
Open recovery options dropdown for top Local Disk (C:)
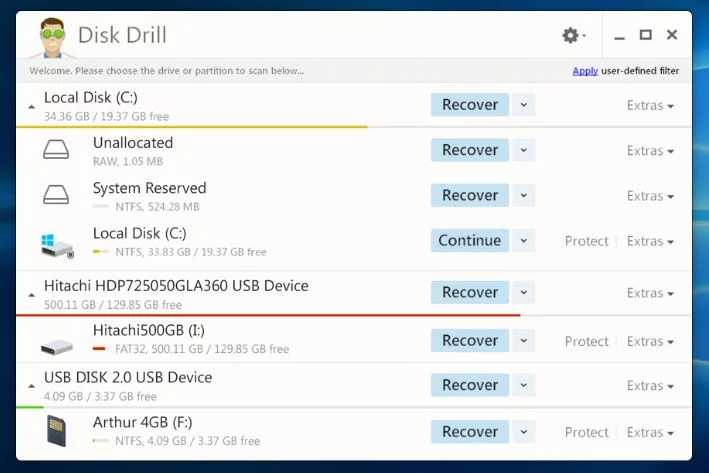pos(524,105)
